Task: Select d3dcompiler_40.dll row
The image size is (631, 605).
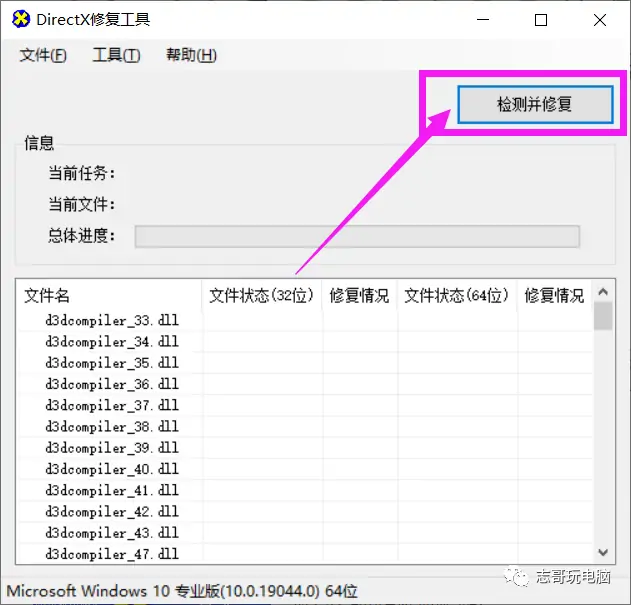Action: pyautogui.click(x=111, y=469)
